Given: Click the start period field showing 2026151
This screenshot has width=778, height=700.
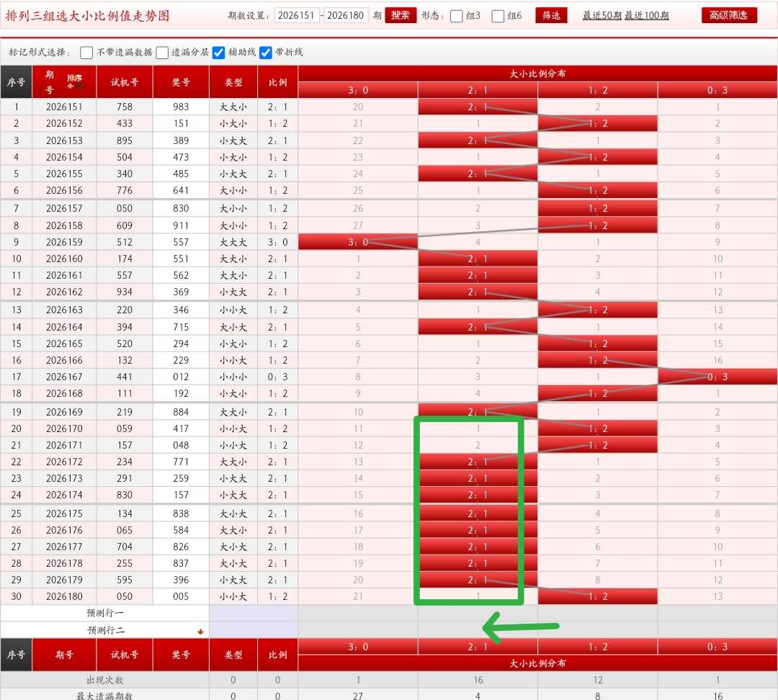Looking at the screenshot, I should click(297, 15).
